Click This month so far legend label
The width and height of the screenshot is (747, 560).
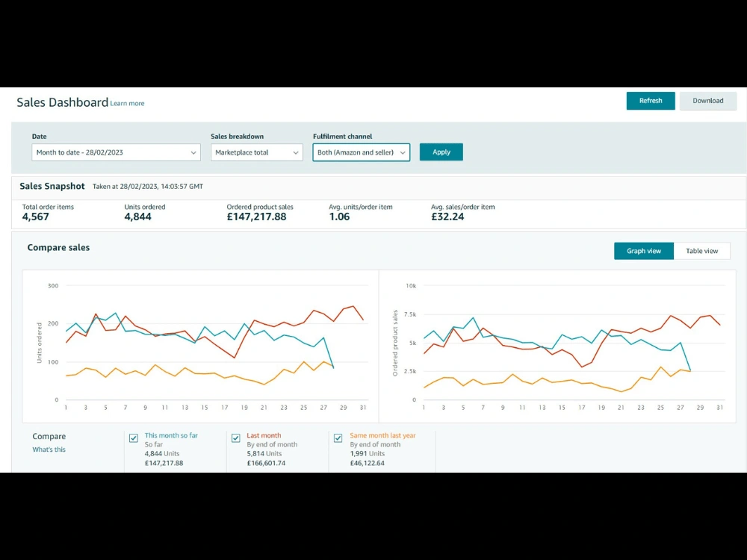(x=171, y=435)
